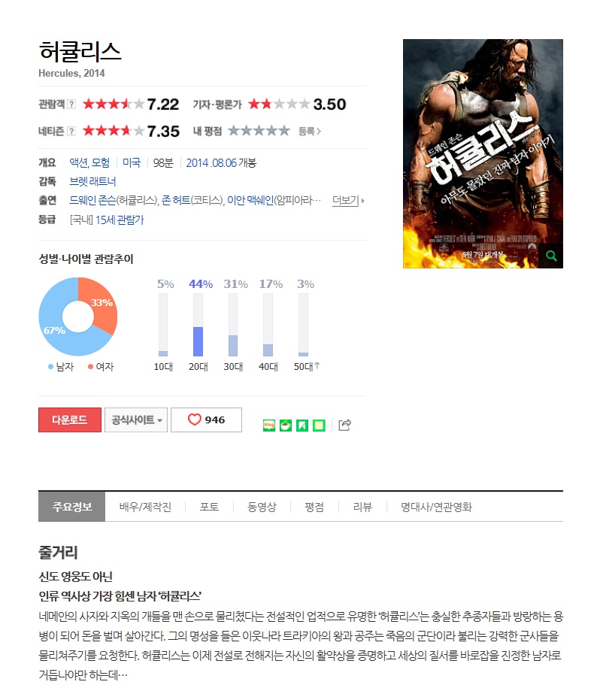Switch to the 배우/제작진 tab
The width and height of the screenshot is (597, 700).
click(x=145, y=507)
